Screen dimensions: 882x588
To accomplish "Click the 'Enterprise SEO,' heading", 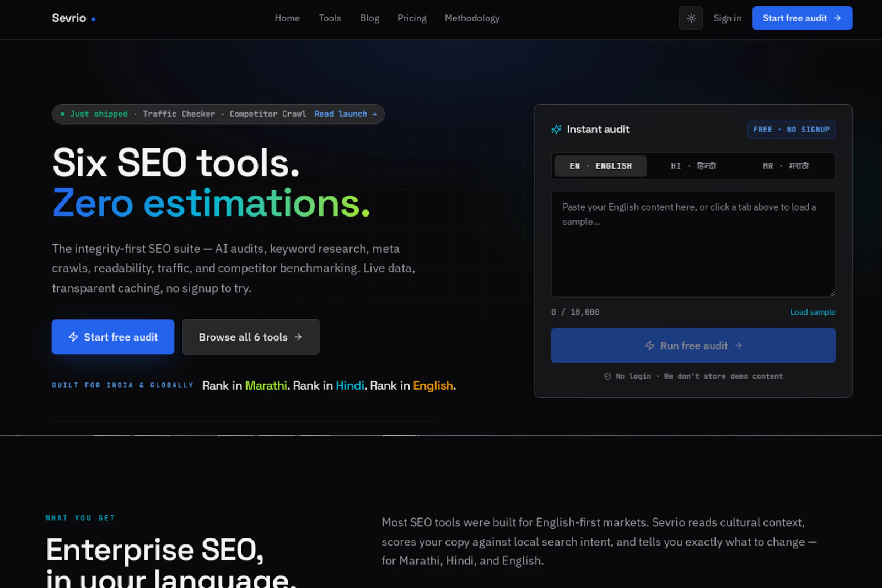I will pos(155,550).
